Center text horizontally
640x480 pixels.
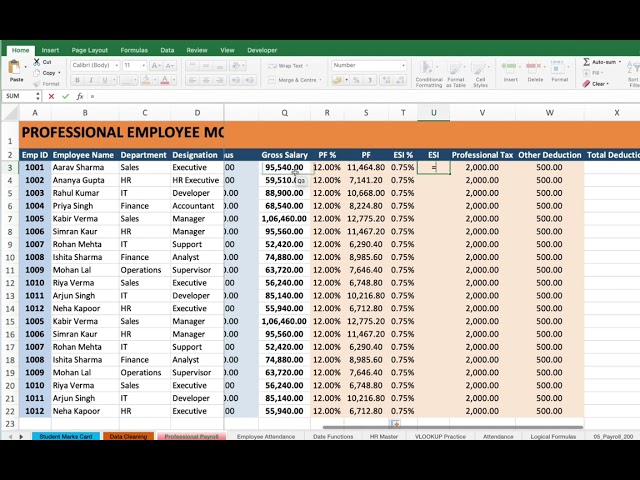coord(206,80)
